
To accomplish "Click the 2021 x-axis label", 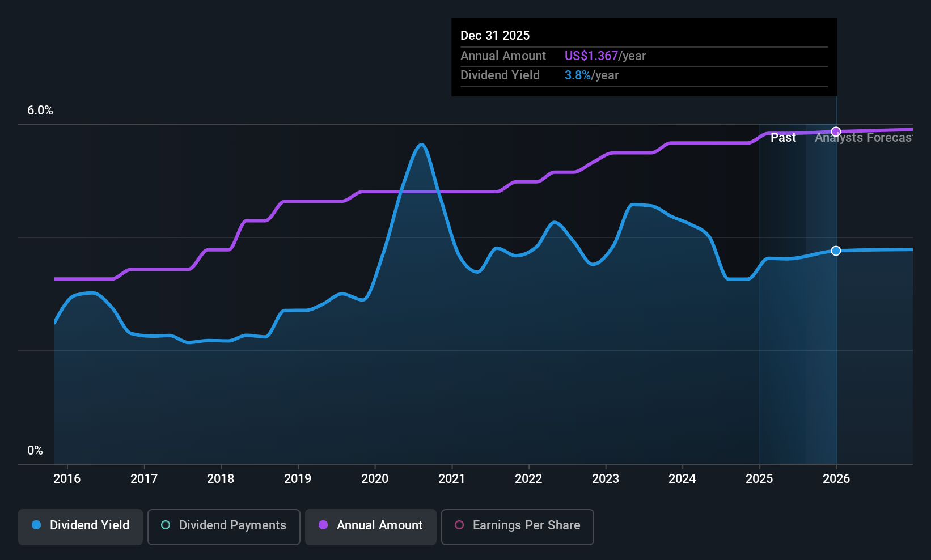I will (x=452, y=478).
